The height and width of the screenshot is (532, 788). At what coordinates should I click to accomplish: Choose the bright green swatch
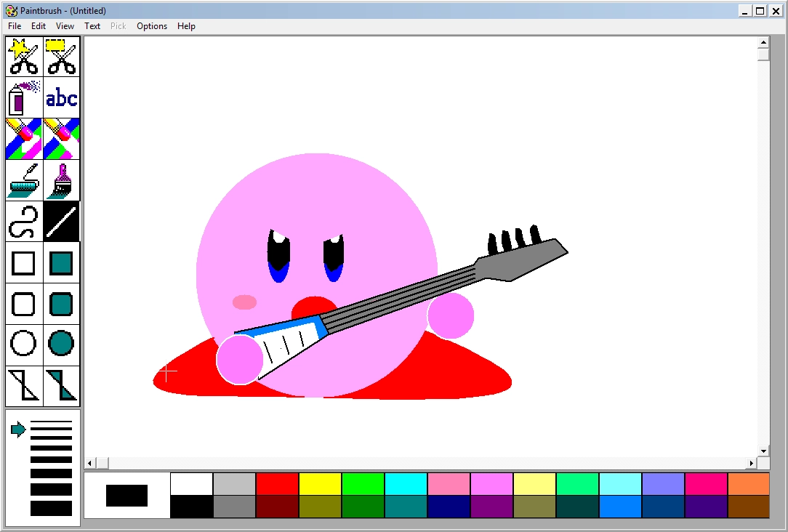363,484
